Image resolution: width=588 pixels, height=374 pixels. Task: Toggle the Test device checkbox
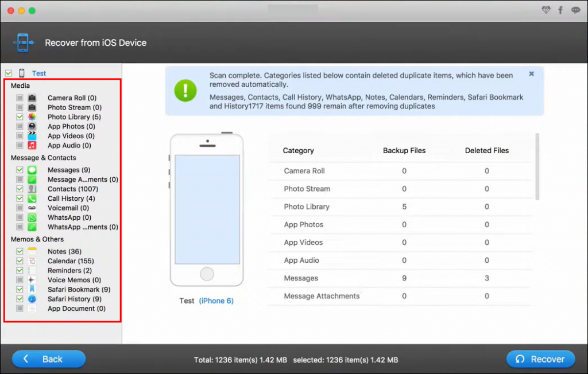(x=8, y=73)
